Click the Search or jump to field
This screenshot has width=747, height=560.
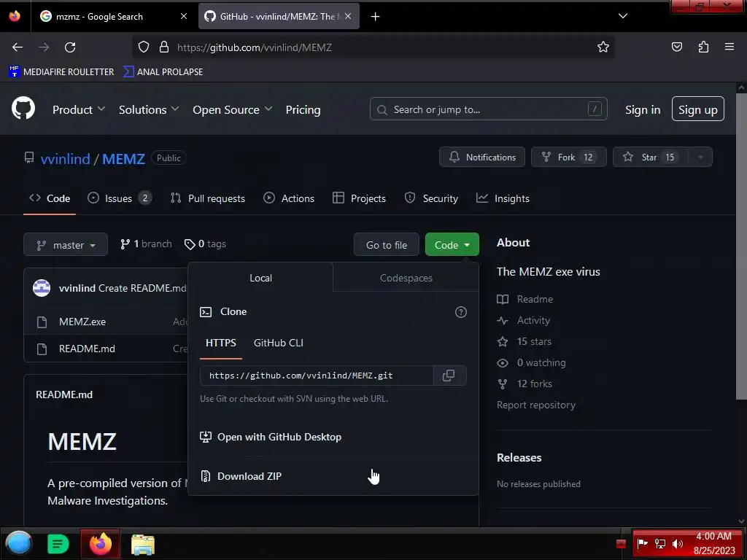click(x=488, y=109)
